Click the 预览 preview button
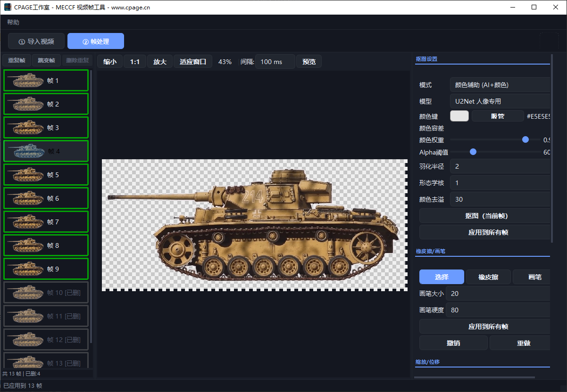 pyautogui.click(x=309, y=62)
